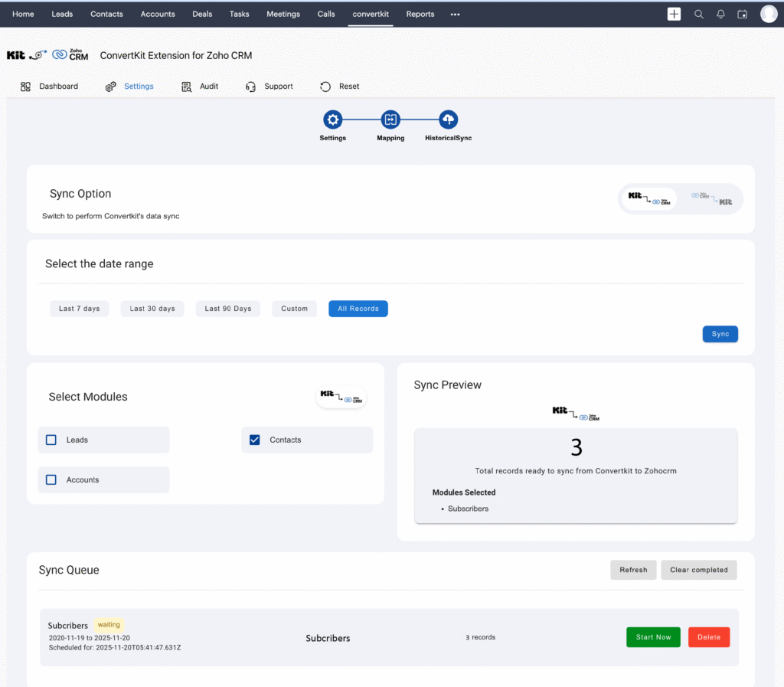Enable the Leads module checkbox
The height and width of the screenshot is (687, 784).
51,440
